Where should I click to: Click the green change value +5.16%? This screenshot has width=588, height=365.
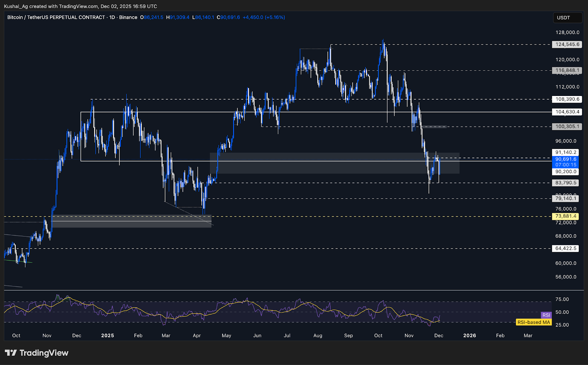point(275,17)
